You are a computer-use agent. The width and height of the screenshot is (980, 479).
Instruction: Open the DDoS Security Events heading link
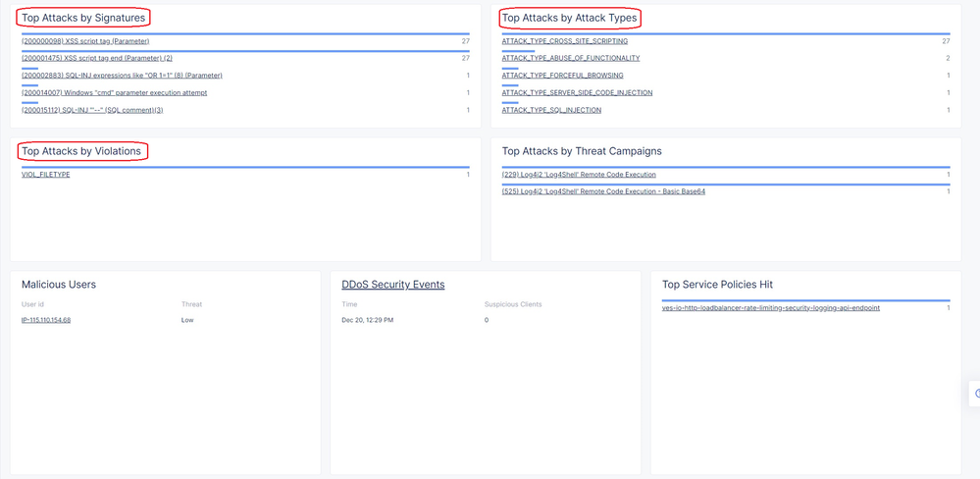click(392, 285)
